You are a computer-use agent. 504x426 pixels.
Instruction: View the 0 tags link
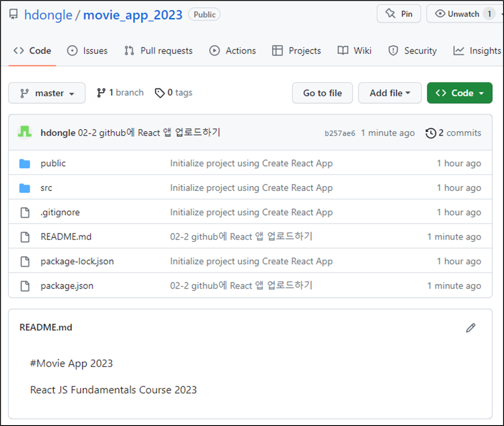[174, 93]
